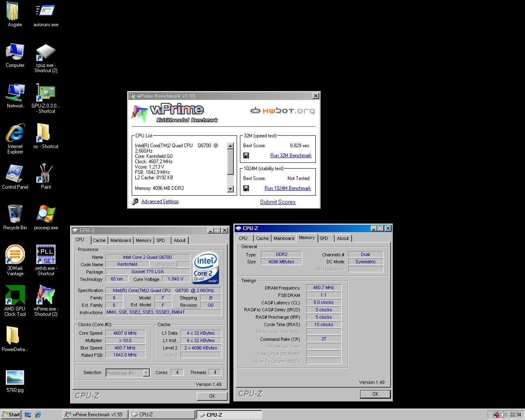This screenshot has width=525, height=420.
Task: Open Control Panel desktop icon
Action: pos(15,177)
